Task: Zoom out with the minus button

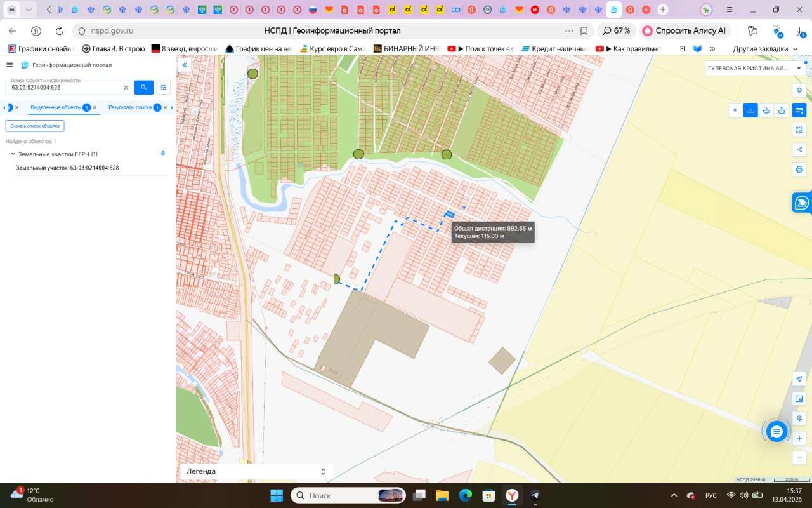Action: [x=799, y=458]
